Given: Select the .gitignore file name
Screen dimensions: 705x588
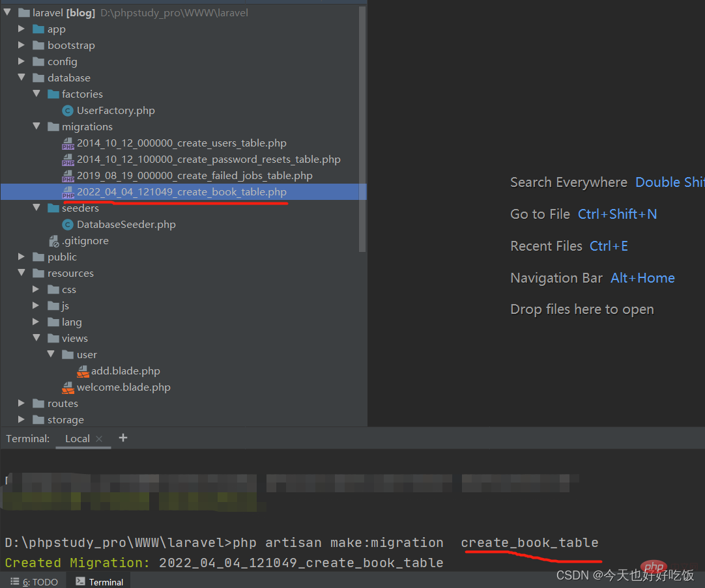Looking at the screenshot, I should pos(85,241).
